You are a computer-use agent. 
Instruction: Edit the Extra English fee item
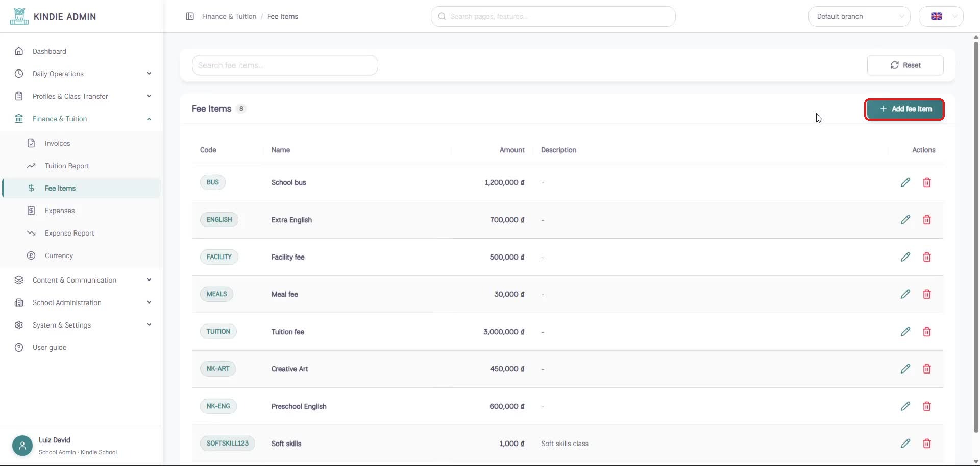click(905, 220)
